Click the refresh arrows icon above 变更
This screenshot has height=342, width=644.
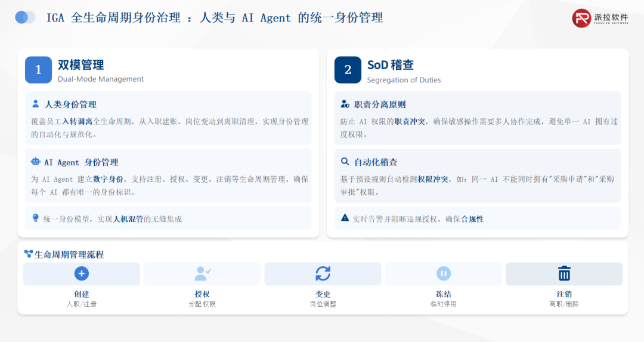click(323, 273)
